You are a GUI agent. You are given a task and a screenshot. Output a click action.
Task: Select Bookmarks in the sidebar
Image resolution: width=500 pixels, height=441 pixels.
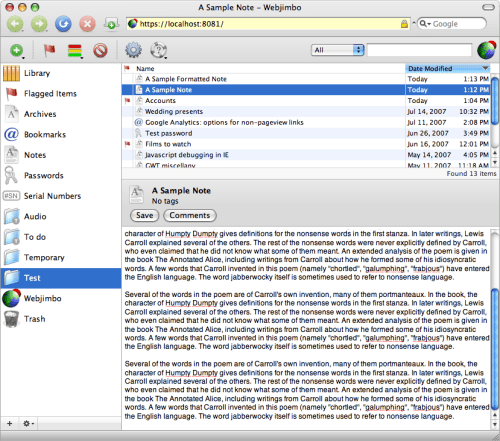pos(61,135)
